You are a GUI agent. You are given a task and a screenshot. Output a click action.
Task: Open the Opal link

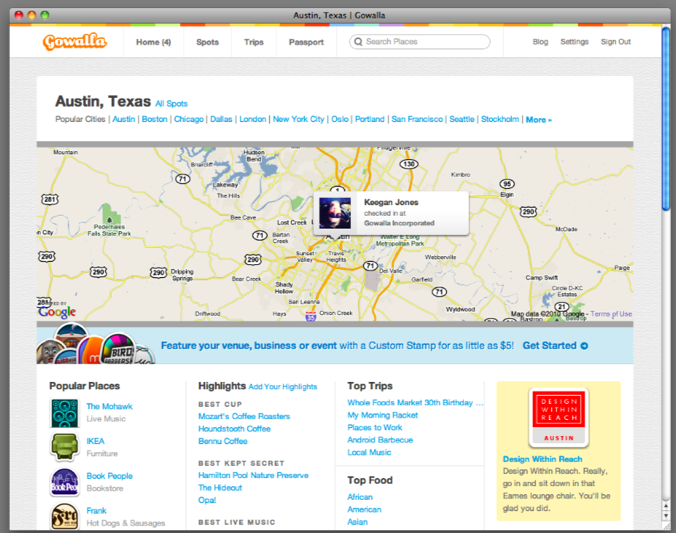pyautogui.click(x=207, y=500)
